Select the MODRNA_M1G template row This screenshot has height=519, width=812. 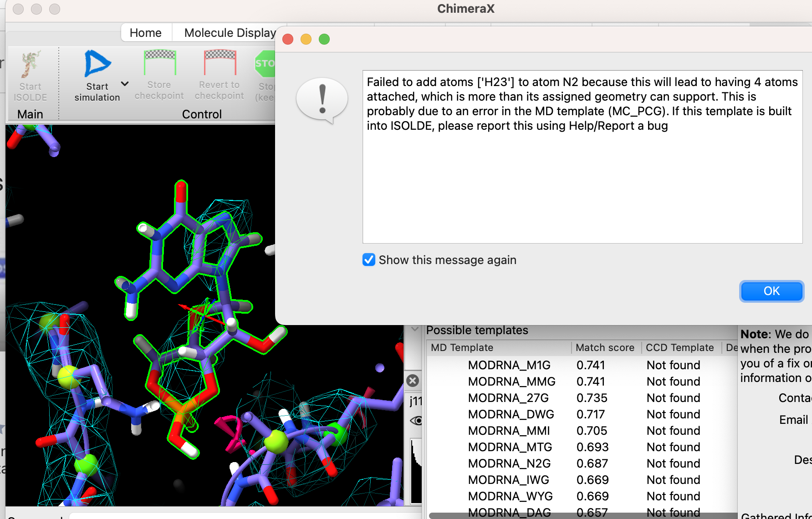click(509, 365)
